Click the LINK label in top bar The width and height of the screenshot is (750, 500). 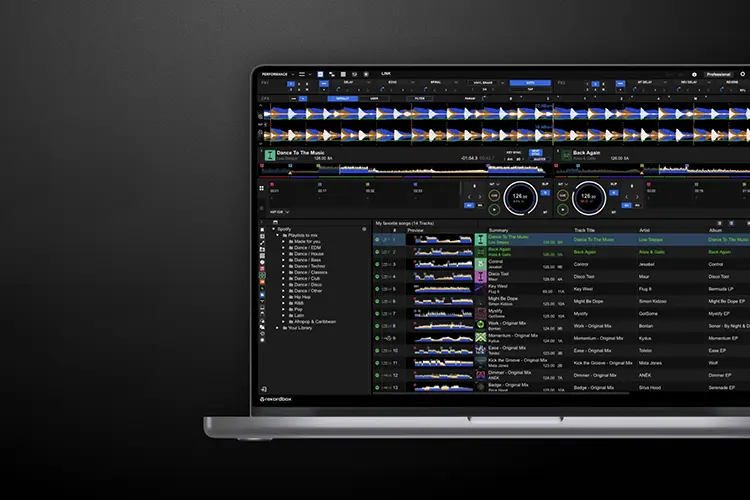386,74
